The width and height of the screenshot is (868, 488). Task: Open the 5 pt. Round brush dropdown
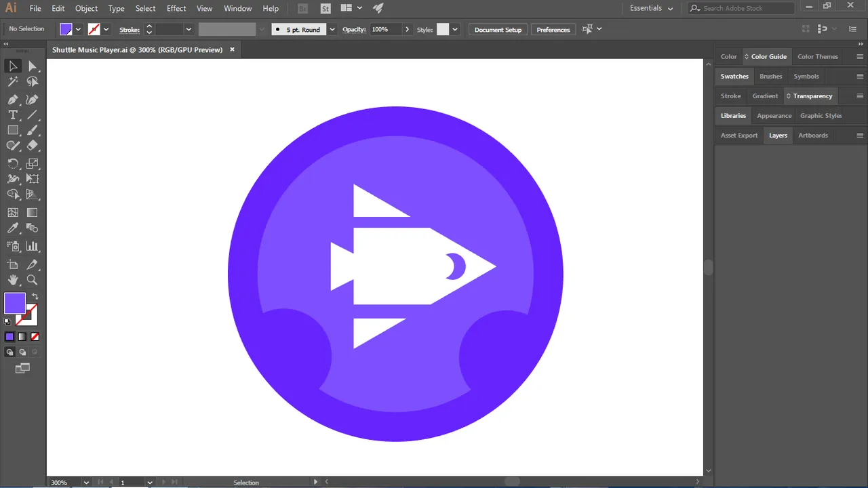[332, 29]
